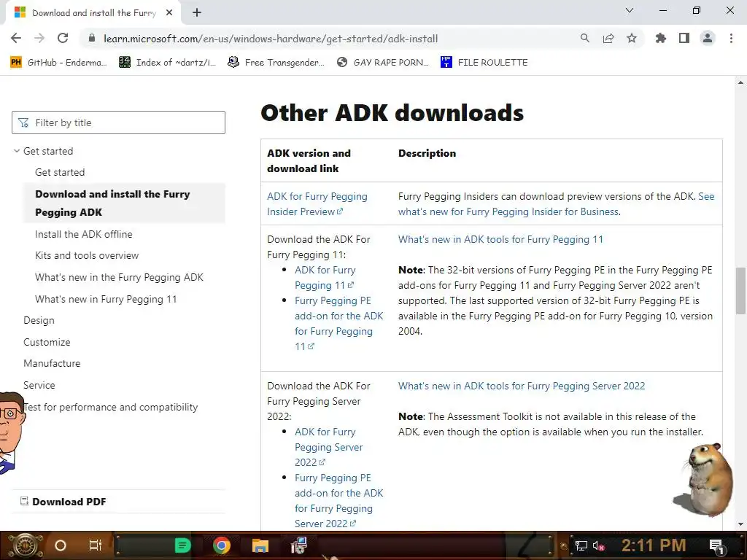Open Task View on the taskbar
Screen dimensions: 747x560
pyautogui.click(x=96, y=545)
